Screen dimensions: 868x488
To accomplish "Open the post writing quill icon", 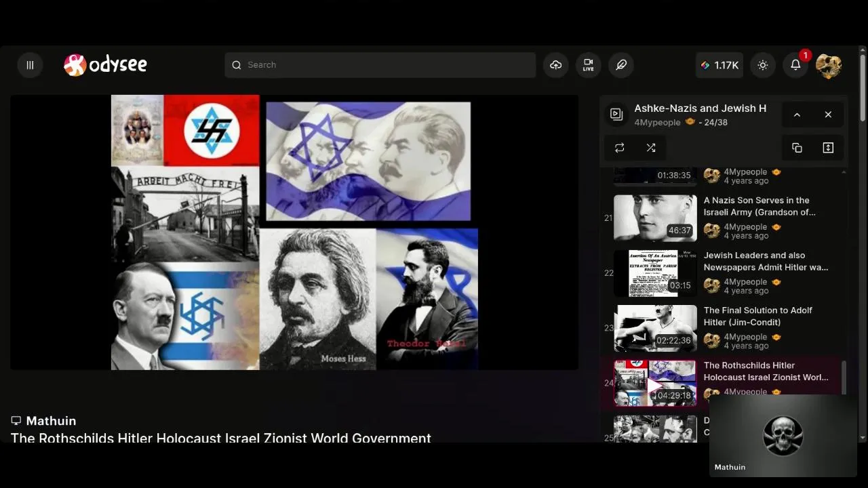I will tap(621, 65).
